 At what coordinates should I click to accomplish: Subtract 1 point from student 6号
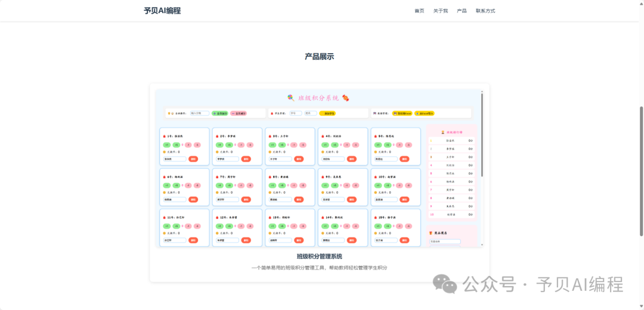(x=188, y=185)
